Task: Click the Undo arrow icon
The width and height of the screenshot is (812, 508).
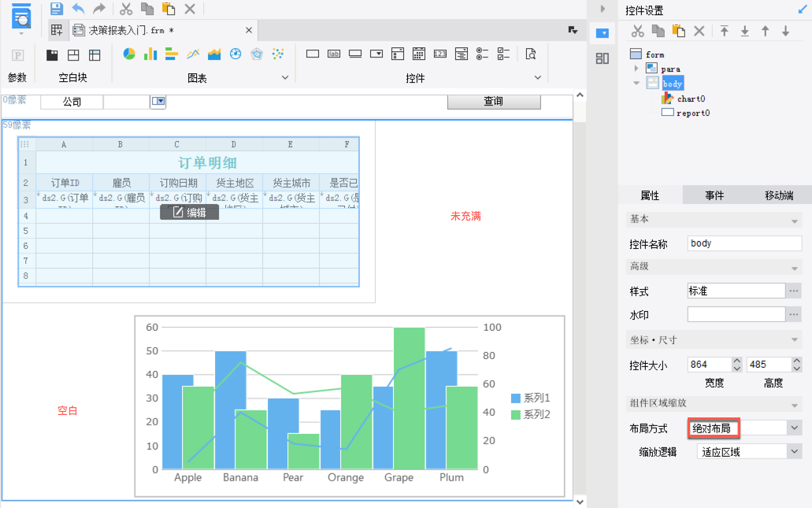Action: [78, 9]
